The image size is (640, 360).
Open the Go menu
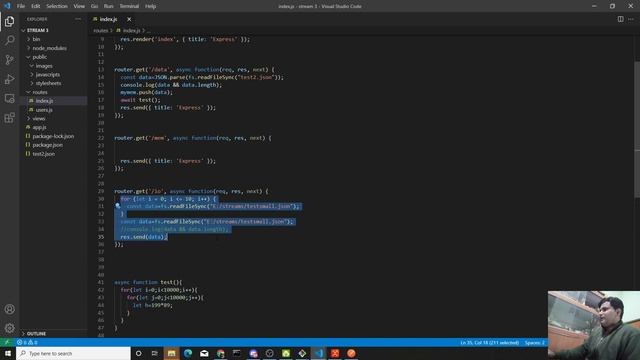click(x=94, y=6)
